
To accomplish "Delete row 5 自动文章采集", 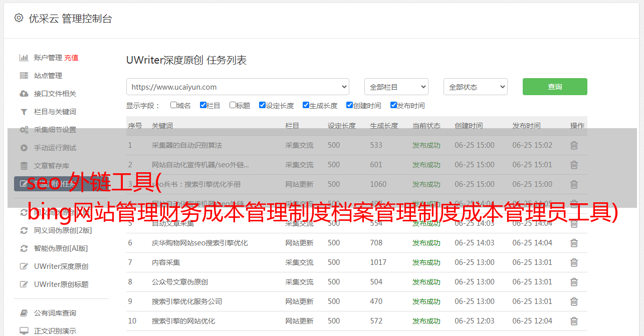I will pyautogui.click(x=574, y=223).
